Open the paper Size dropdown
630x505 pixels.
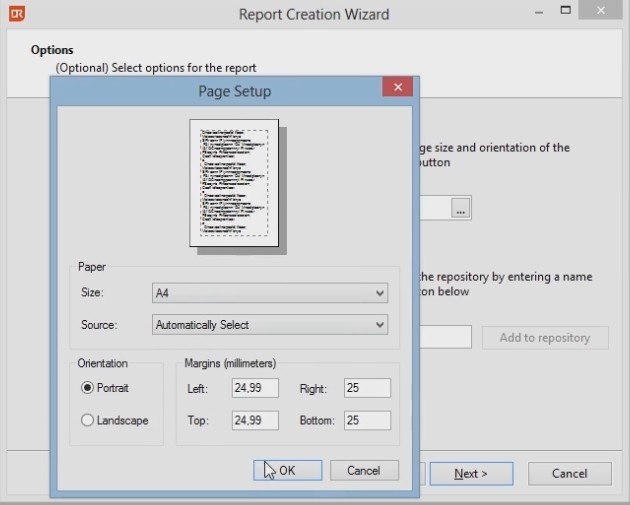269,293
